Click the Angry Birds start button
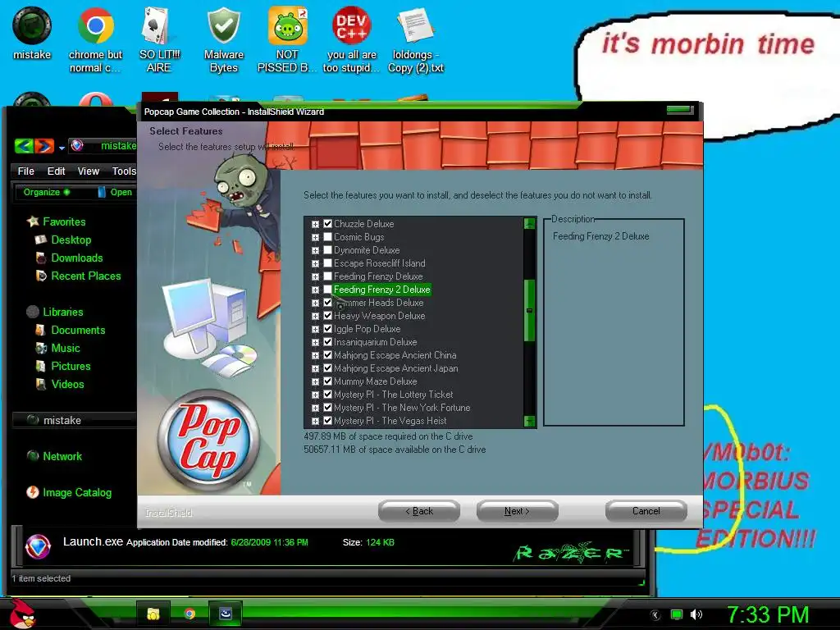This screenshot has height=630, width=840. 21,614
